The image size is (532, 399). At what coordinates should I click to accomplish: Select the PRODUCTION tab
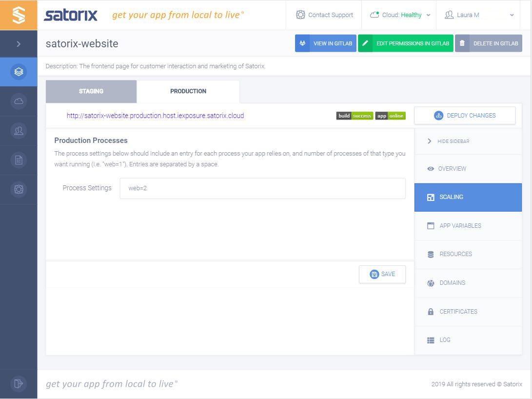pos(188,91)
